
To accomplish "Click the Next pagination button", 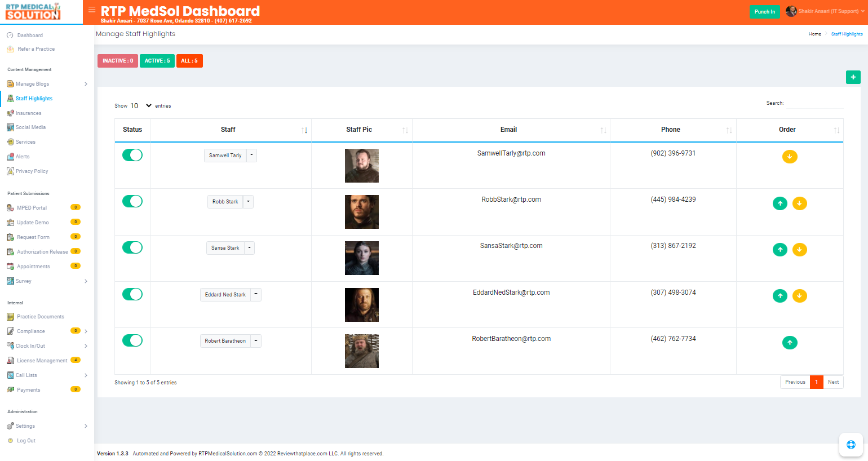I will (x=833, y=382).
